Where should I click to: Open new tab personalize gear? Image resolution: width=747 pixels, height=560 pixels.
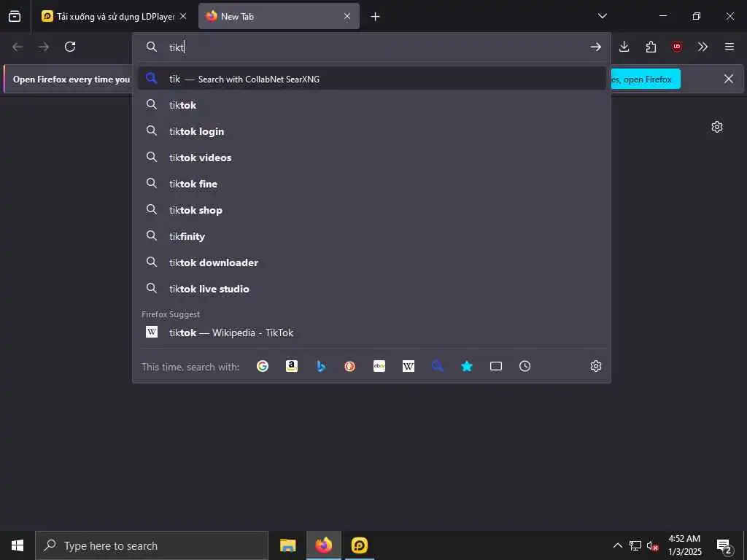point(716,127)
